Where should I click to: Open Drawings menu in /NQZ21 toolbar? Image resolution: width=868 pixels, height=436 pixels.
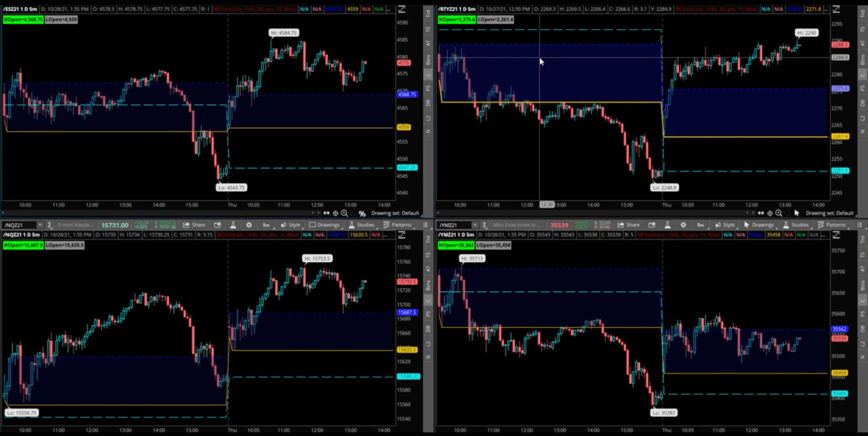coord(324,225)
